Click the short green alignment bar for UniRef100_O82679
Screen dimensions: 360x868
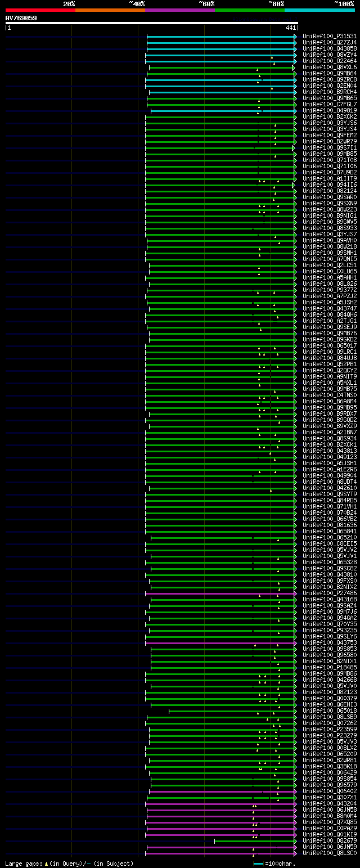click(254, 840)
